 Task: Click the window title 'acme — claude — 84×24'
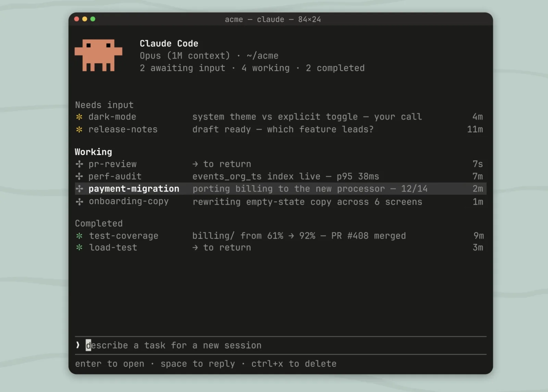tap(273, 20)
